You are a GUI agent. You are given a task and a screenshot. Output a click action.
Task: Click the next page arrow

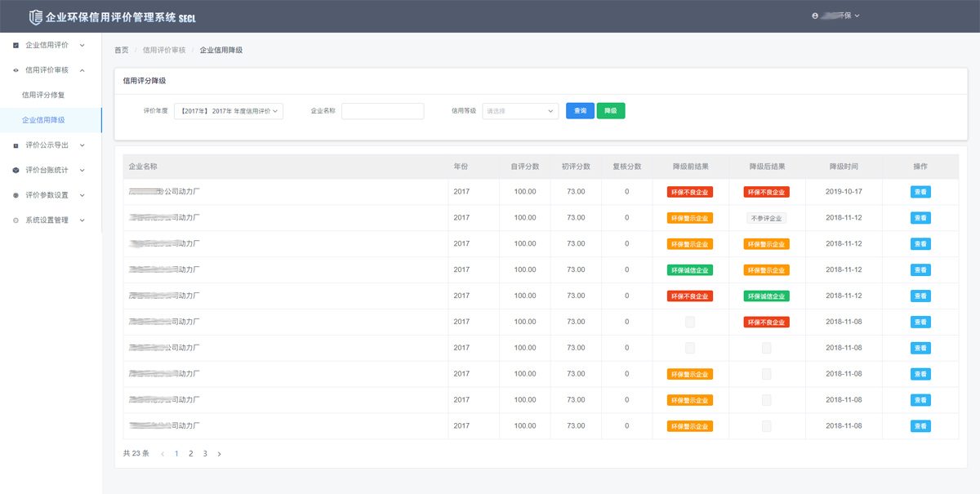(x=219, y=453)
